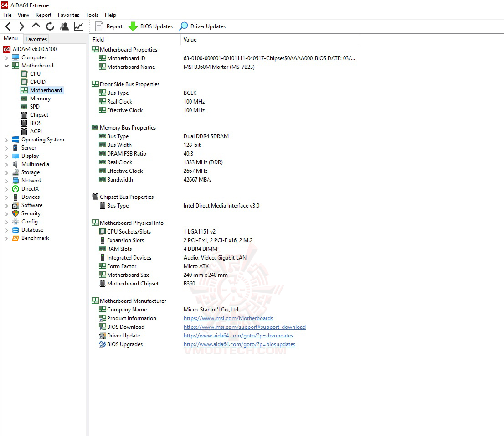Expand the Computer node

pyautogui.click(x=6, y=57)
